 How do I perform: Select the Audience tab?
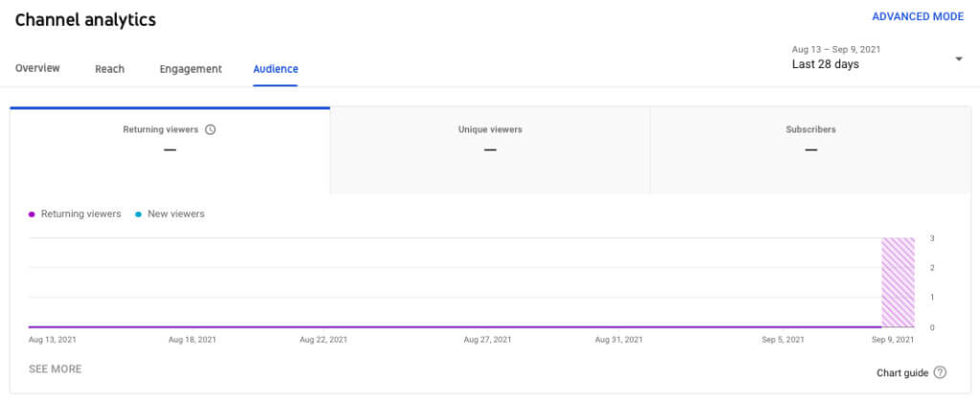pyautogui.click(x=276, y=69)
